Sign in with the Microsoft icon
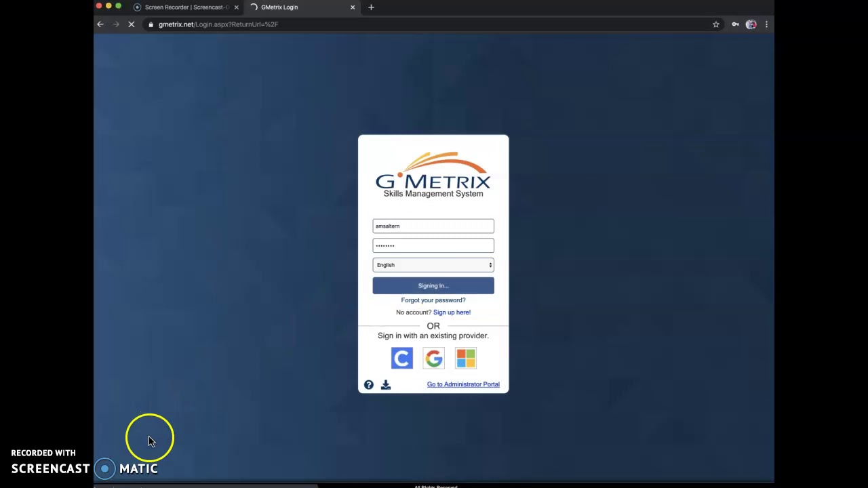The image size is (868, 488). [466, 358]
